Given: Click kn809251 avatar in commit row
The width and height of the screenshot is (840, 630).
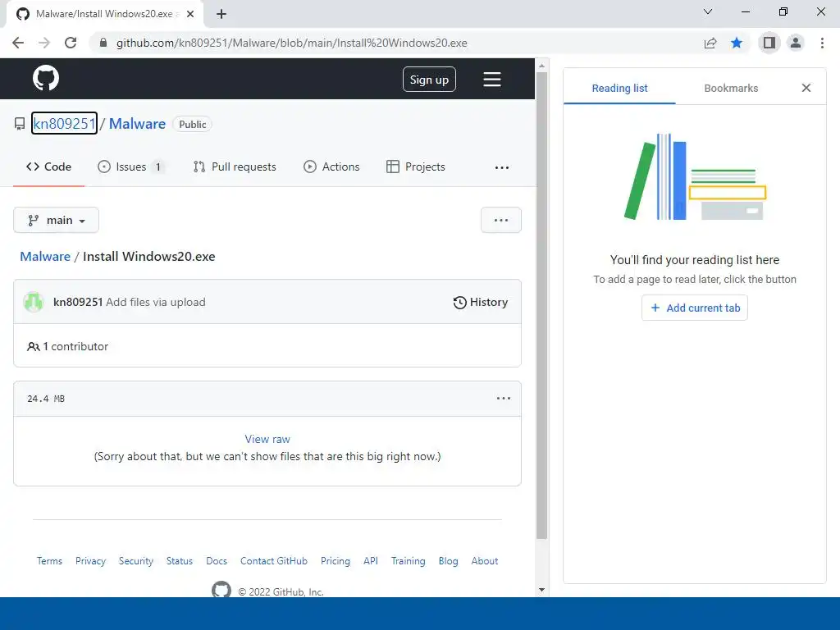Looking at the screenshot, I should coord(33,302).
